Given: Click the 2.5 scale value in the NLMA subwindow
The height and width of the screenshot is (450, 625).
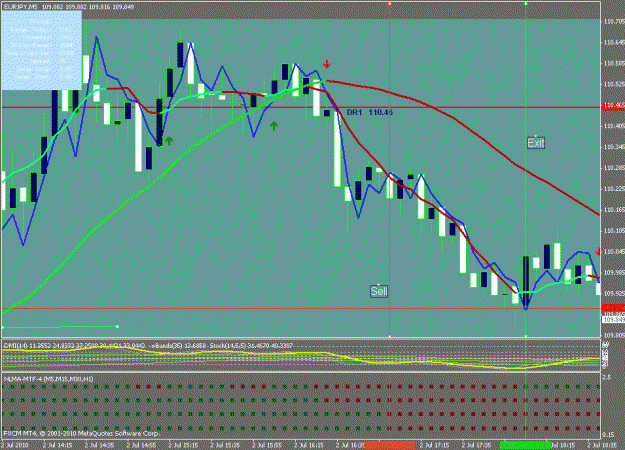Looking at the screenshot, I should (605, 377).
